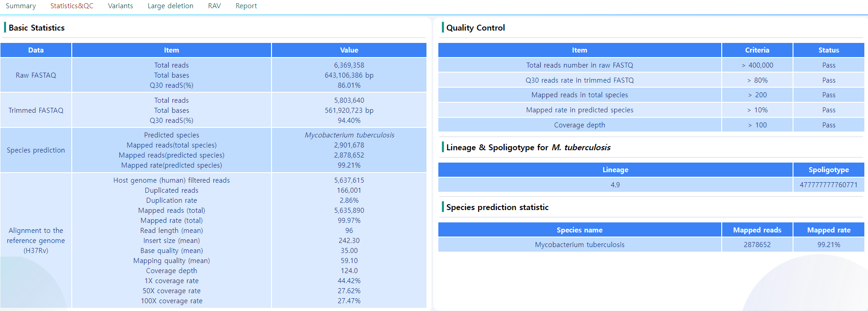Click the lineage value 4.9

[615, 185]
